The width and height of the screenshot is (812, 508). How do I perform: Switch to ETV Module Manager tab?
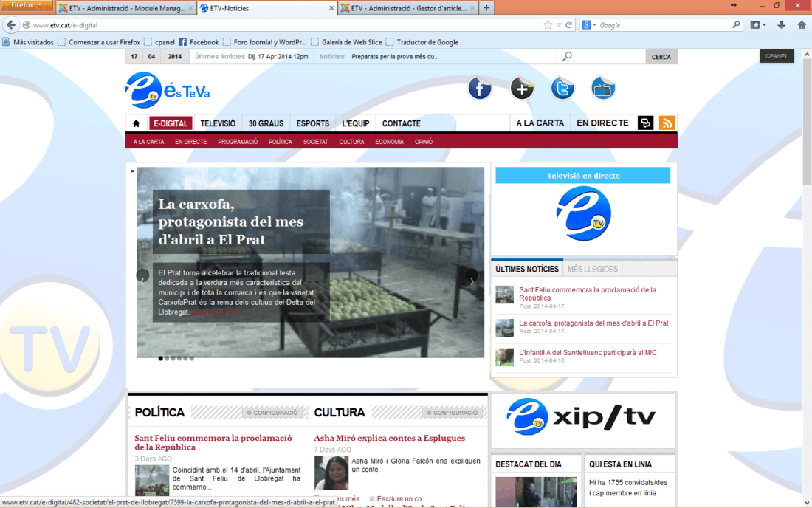click(x=126, y=8)
